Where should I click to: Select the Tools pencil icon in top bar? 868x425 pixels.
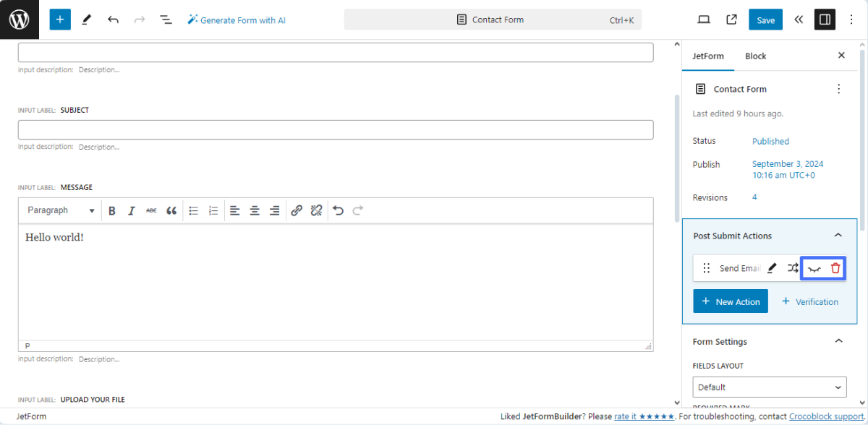87,20
